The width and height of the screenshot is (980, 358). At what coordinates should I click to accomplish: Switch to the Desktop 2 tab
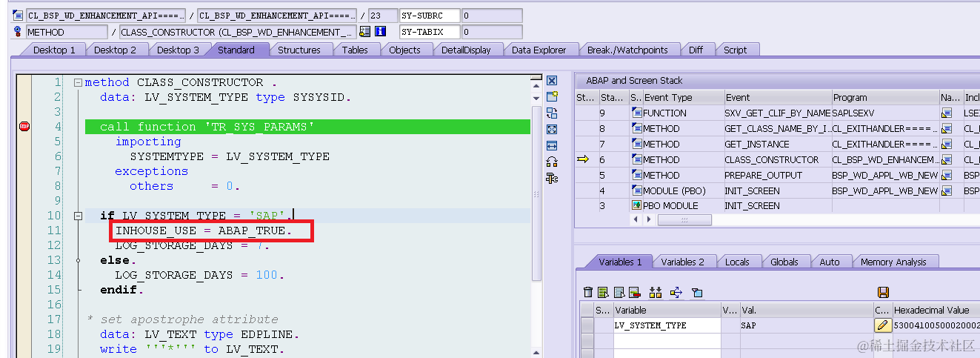tap(115, 50)
